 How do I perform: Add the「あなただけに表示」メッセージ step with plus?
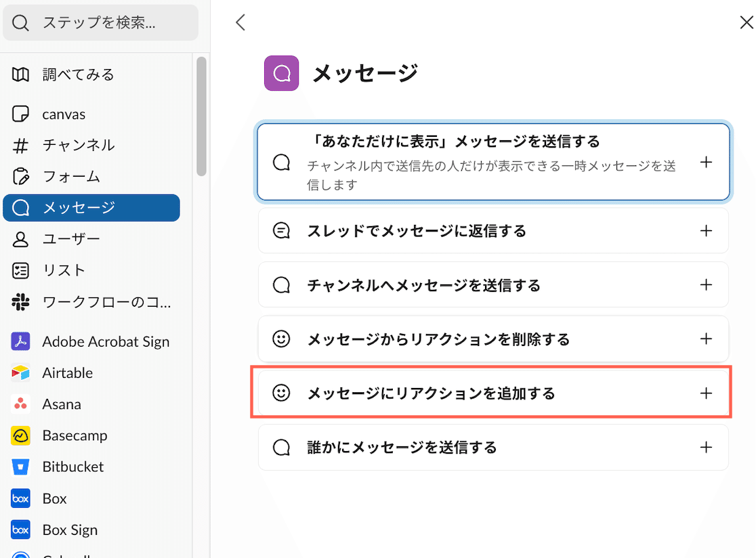coord(707,162)
